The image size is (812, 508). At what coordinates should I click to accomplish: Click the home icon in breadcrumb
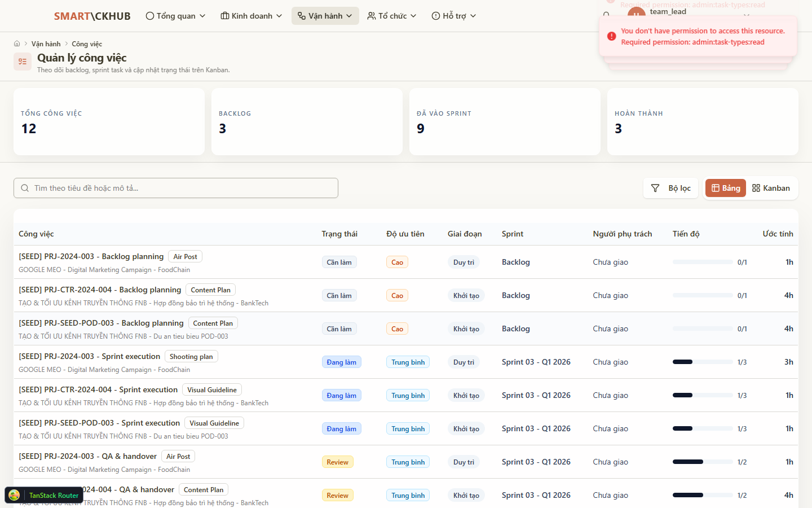(17, 43)
